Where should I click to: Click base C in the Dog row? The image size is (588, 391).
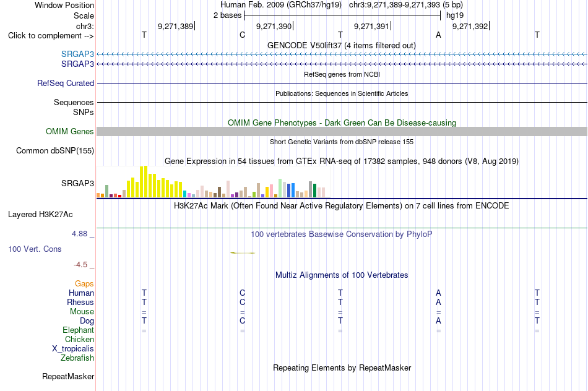(x=242, y=321)
